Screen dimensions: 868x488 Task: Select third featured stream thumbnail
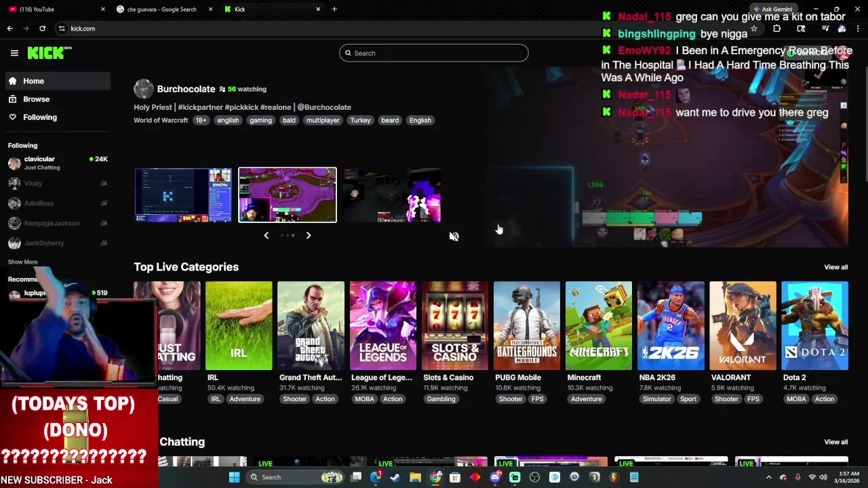[x=392, y=195]
